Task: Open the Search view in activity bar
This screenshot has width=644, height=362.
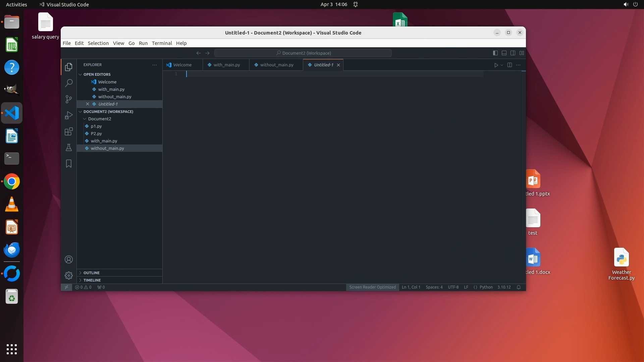Action: click(69, 83)
